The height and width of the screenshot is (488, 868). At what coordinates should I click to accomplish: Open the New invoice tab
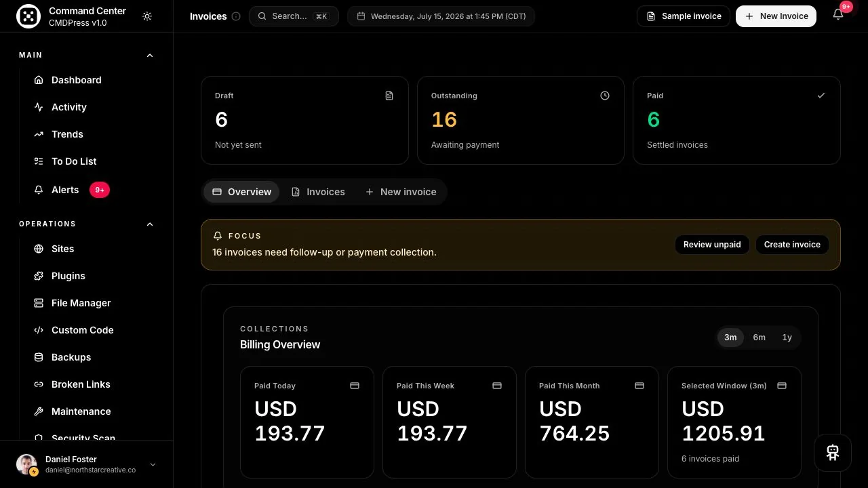[401, 192]
